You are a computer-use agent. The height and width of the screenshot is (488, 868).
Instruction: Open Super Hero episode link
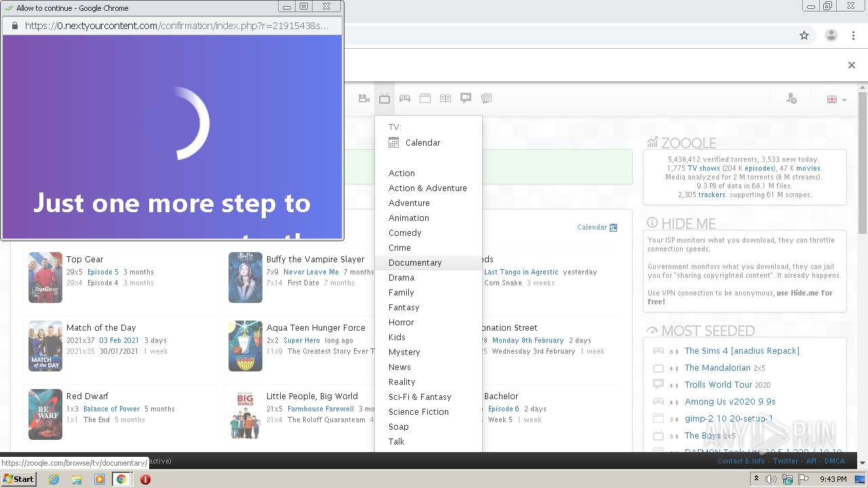point(302,341)
